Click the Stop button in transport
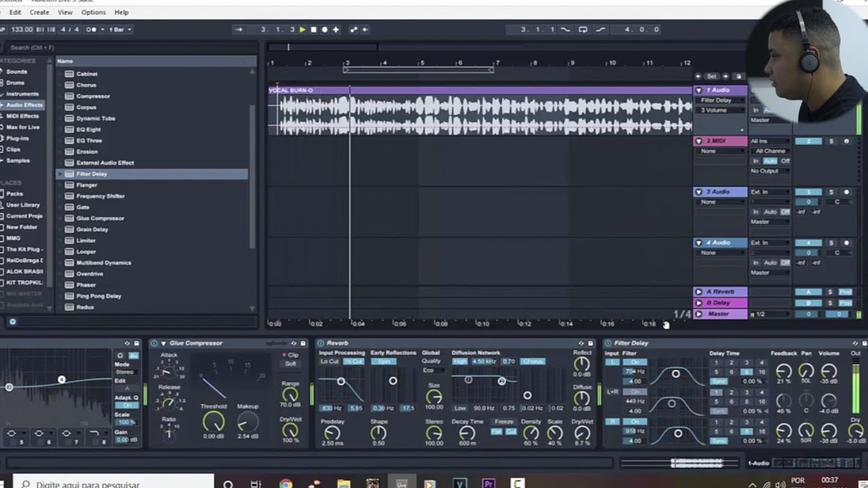The height and width of the screenshot is (488, 868). 313,29
